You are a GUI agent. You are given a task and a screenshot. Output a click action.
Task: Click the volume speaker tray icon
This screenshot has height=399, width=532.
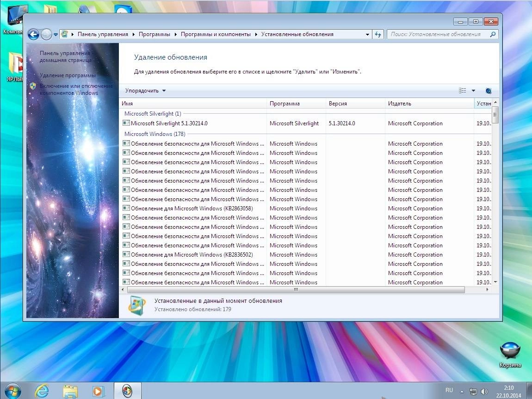click(484, 392)
